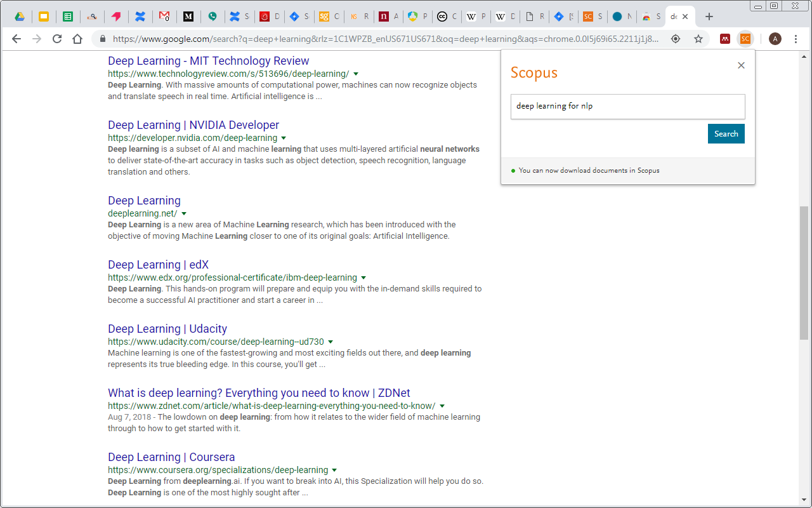Open Chrome's three-dot customize menu
812x508 pixels.
[x=796, y=39]
